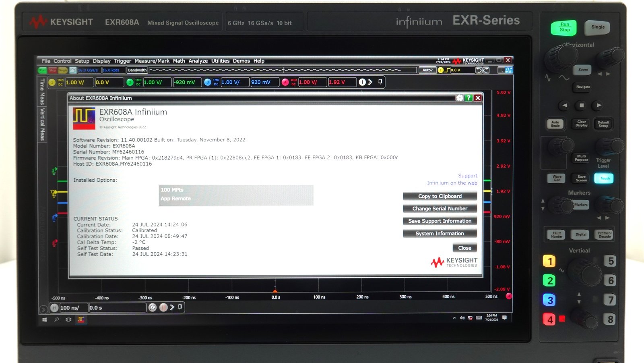Open the Utilities menu
Screen dimensions: 644x363
pos(220,61)
